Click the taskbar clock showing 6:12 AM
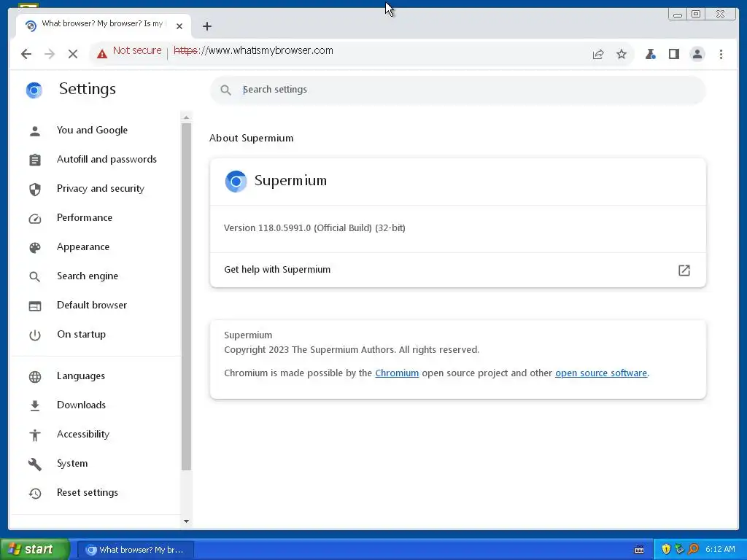 [720, 550]
